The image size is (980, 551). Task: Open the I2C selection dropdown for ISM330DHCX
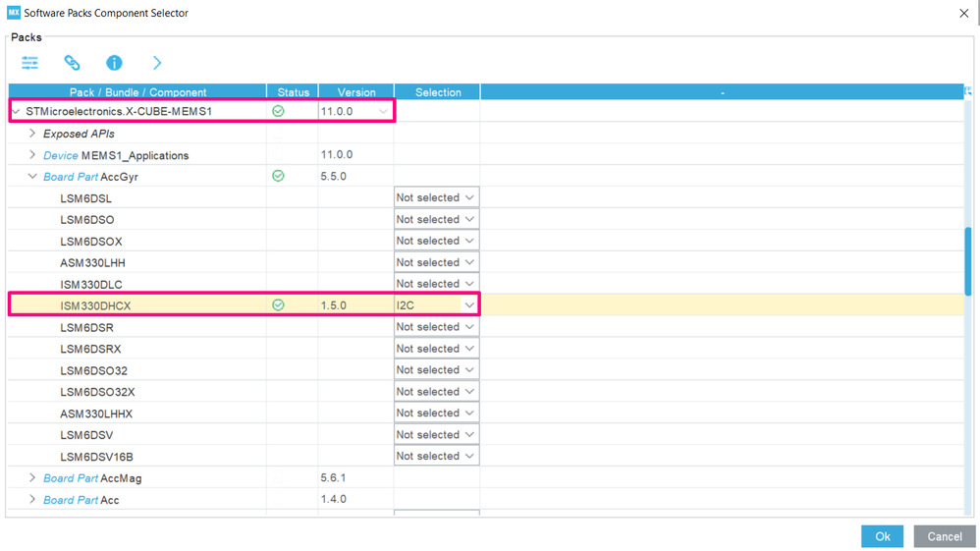point(436,305)
